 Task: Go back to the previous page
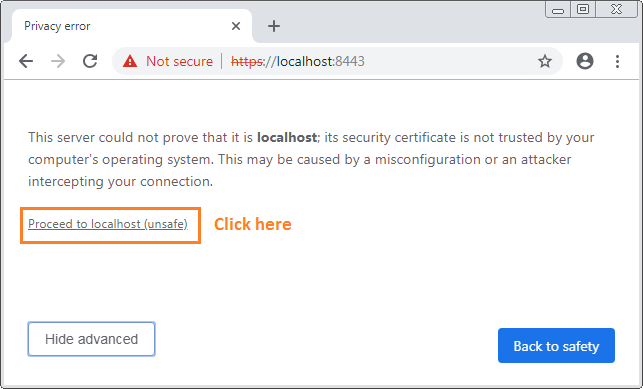coord(26,61)
